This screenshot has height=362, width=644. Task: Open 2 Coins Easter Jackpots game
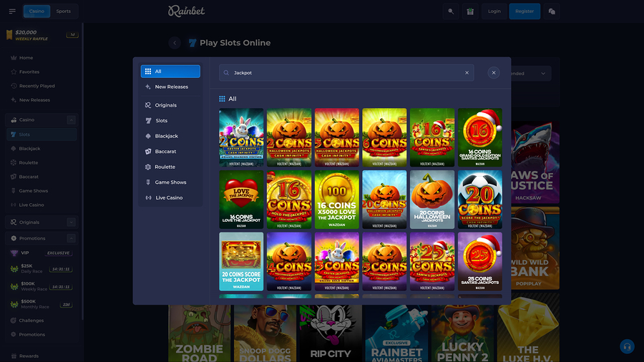coord(241,137)
